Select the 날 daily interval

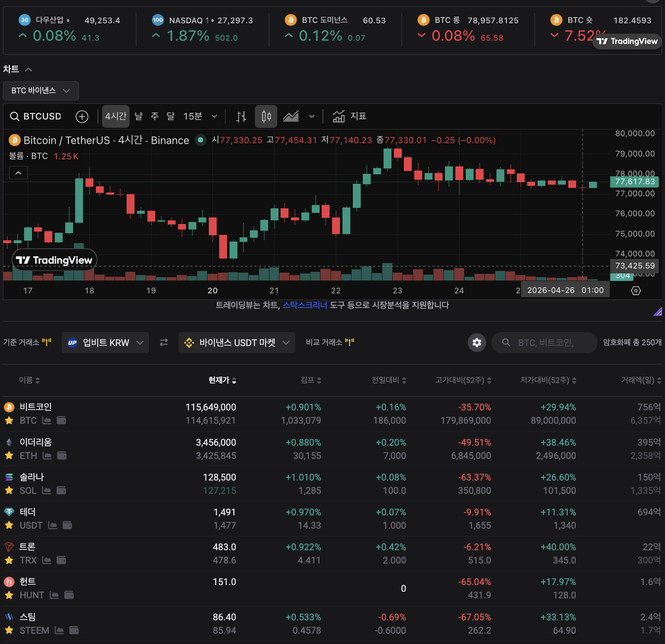point(139,116)
